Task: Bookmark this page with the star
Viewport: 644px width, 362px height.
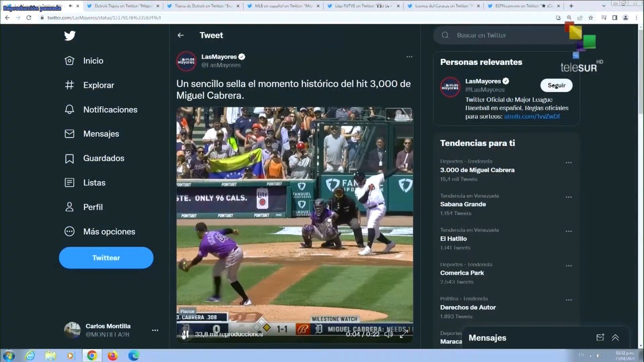Action: click(591, 18)
